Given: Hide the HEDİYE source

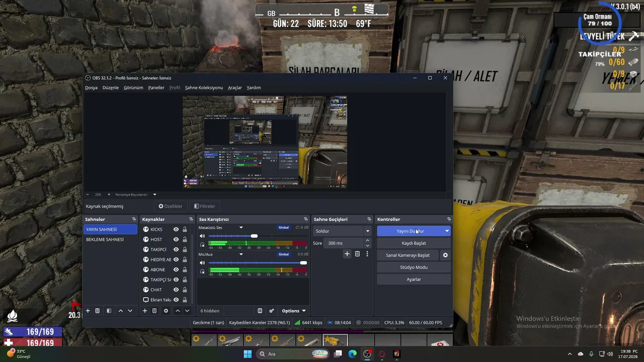Looking at the screenshot, I should coord(176,259).
